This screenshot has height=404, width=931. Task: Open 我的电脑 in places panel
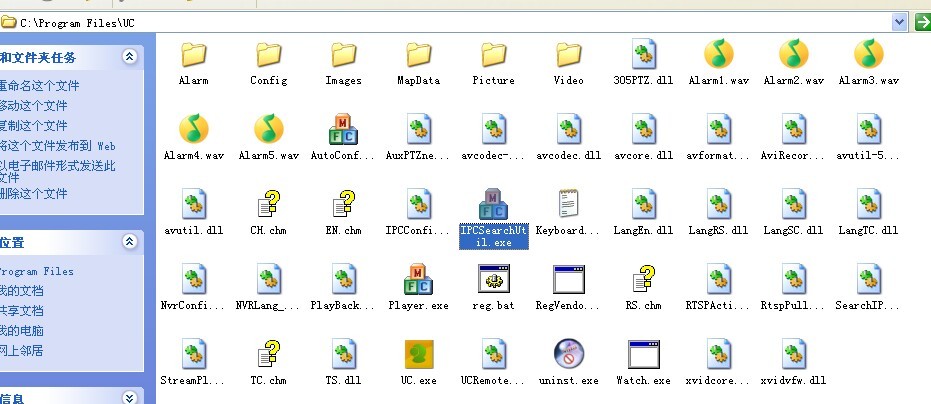21,331
